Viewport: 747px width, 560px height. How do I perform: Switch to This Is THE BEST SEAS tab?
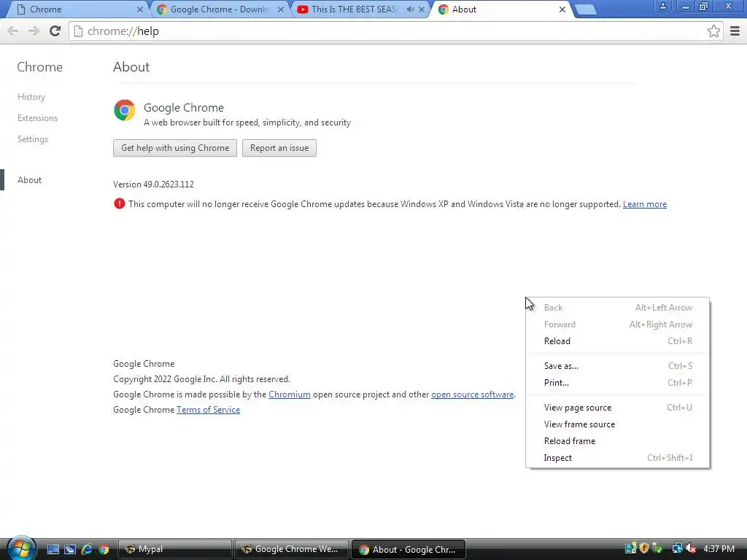[360, 9]
